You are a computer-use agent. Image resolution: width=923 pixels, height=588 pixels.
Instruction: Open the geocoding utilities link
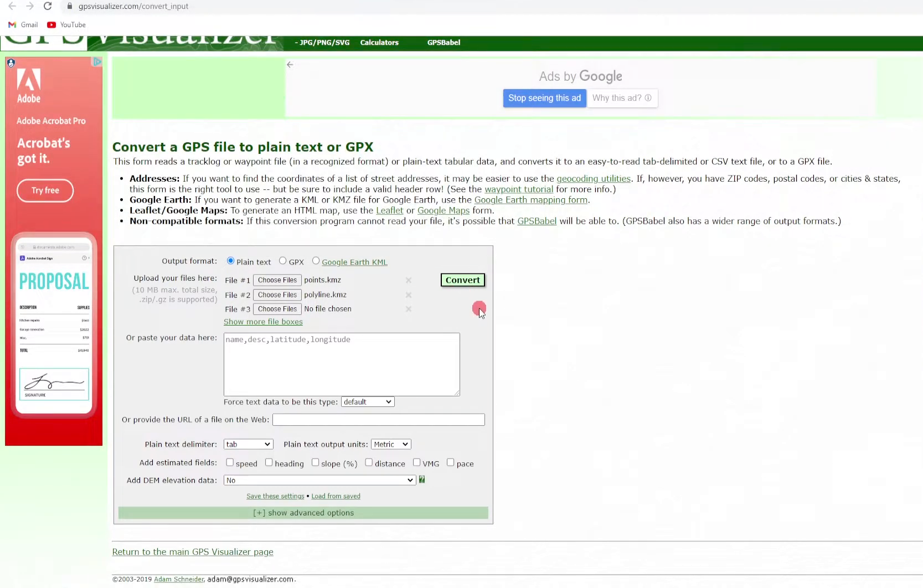[594, 179]
